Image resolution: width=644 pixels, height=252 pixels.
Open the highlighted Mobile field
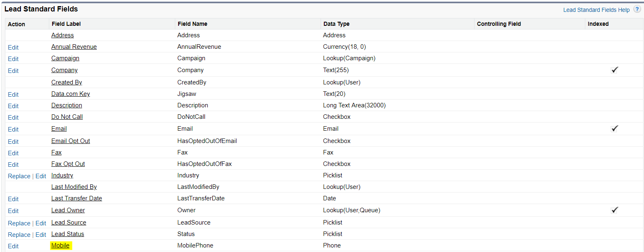[60, 245]
